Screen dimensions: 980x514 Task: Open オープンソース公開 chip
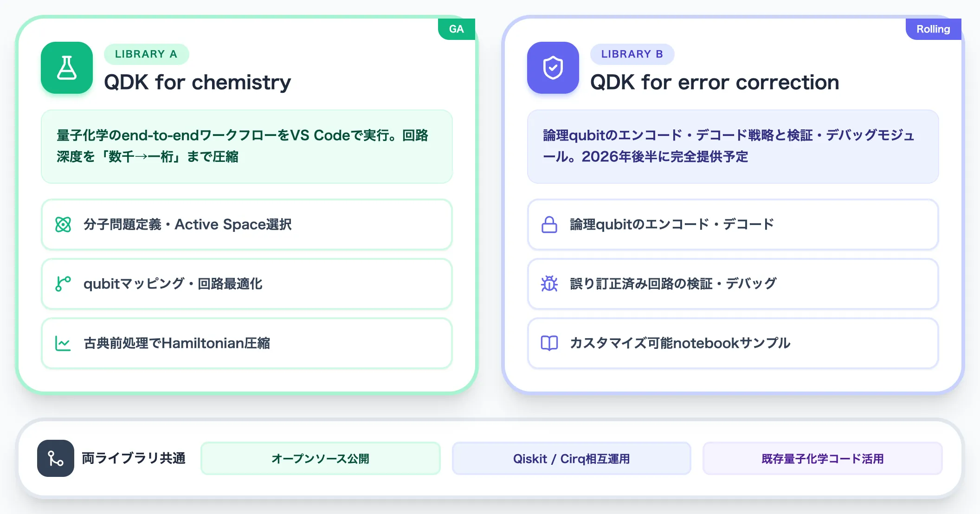click(x=321, y=458)
